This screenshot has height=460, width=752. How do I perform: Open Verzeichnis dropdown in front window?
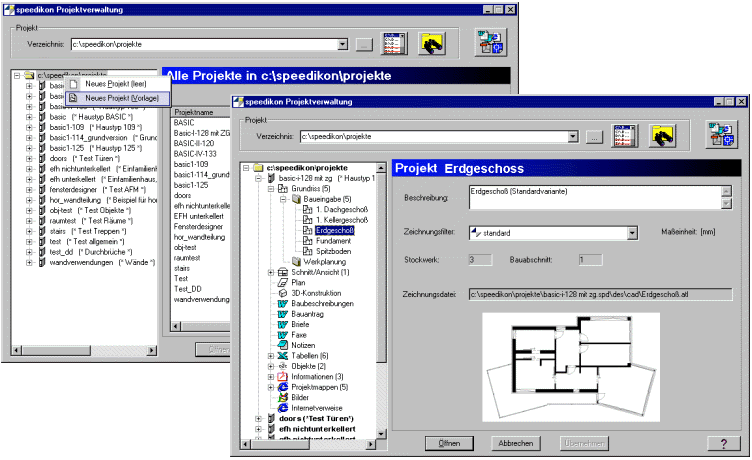click(x=573, y=137)
